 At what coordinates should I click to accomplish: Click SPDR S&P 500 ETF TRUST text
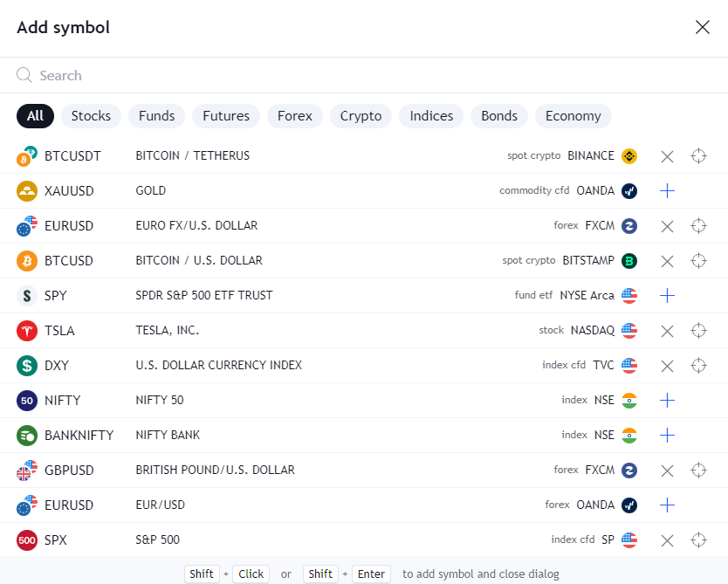point(203,295)
